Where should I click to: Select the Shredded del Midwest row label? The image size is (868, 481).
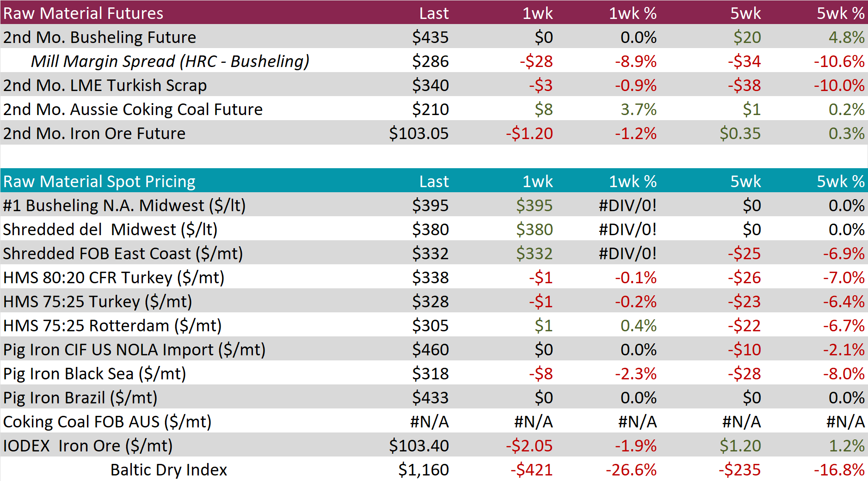(x=110, y=229)
